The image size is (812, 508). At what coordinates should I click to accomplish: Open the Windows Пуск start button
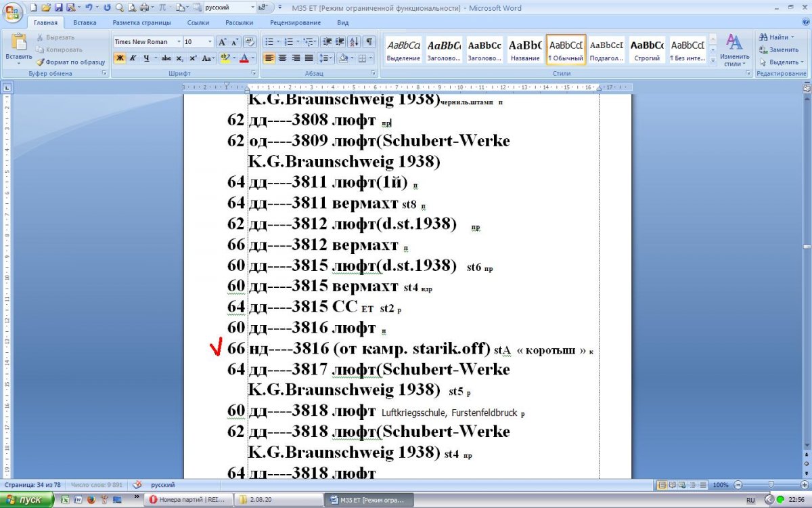pos(27,500)
